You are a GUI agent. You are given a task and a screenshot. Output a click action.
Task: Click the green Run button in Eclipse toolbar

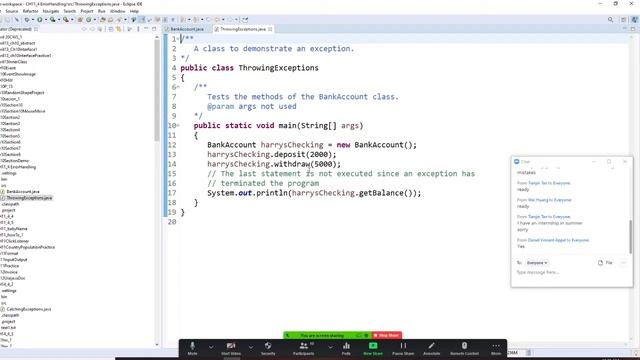pos(40,20)
